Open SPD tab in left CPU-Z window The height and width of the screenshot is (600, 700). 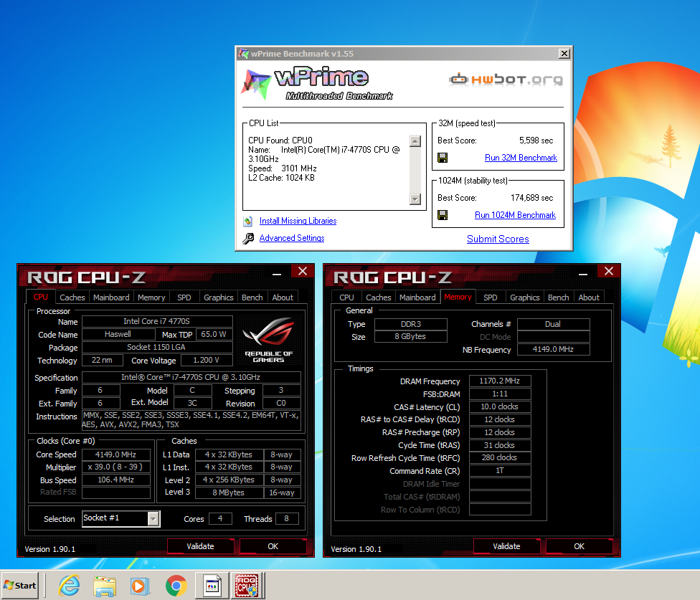click(x=184, y=297)
